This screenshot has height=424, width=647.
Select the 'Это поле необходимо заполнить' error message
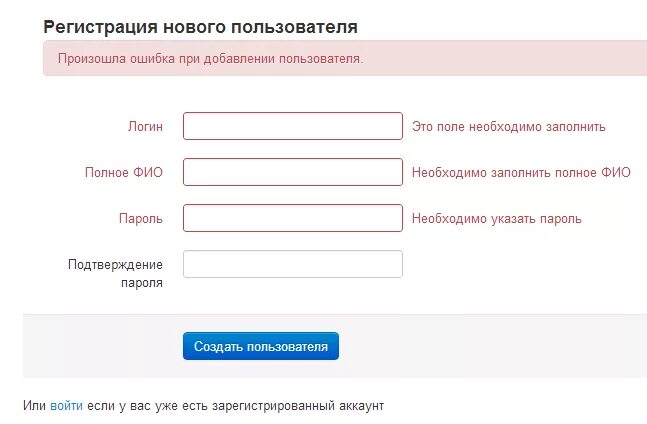click(x=508, y=127)
